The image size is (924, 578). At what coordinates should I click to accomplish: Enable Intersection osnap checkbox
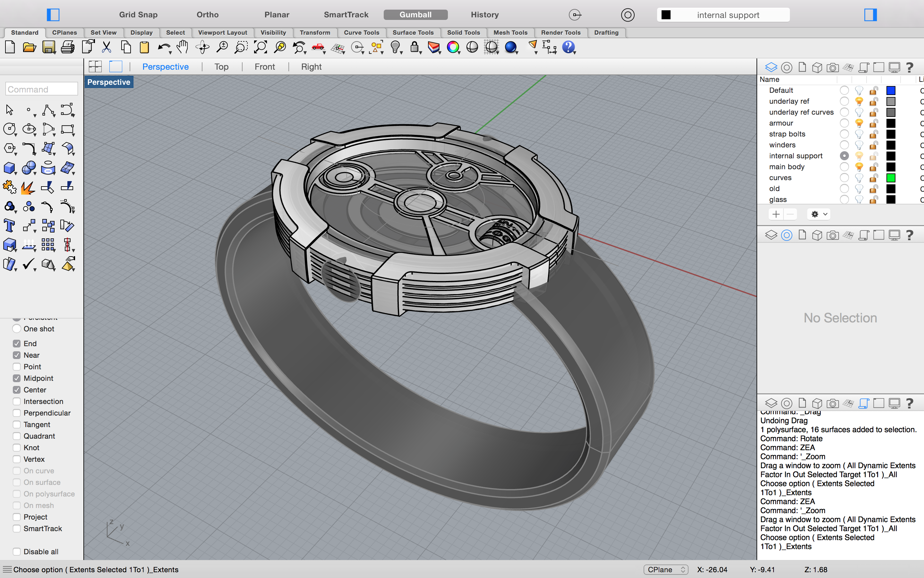tap(16, 401)
